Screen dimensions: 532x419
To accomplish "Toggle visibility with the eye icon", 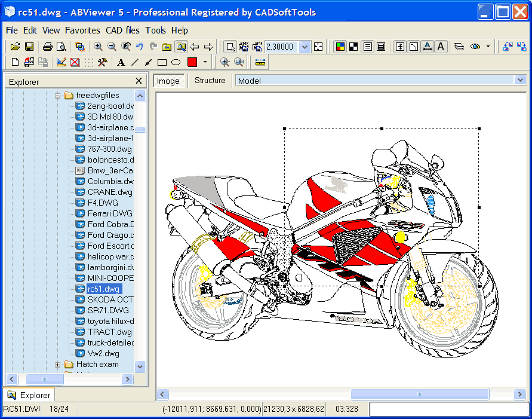I will tap(475, 47).
